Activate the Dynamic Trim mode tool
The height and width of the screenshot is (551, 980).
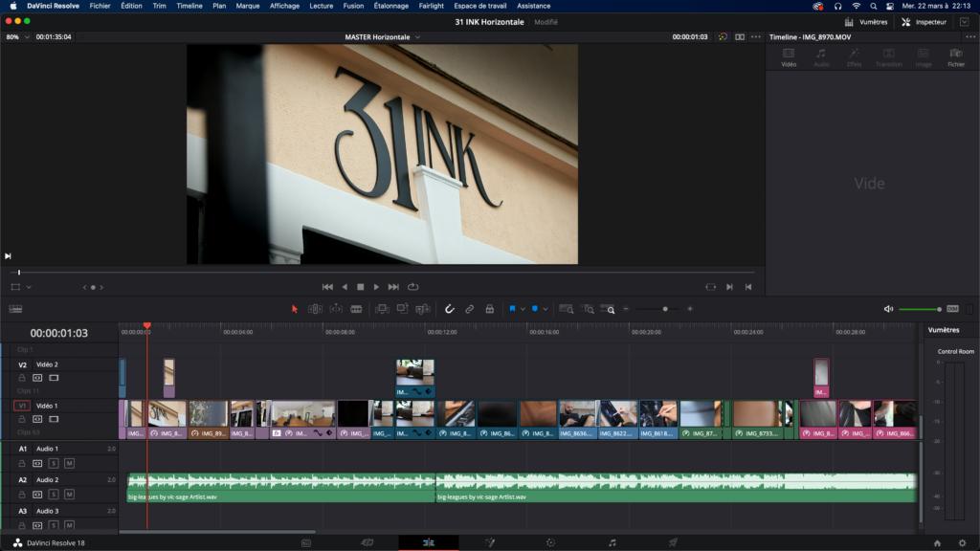[336, 309]
